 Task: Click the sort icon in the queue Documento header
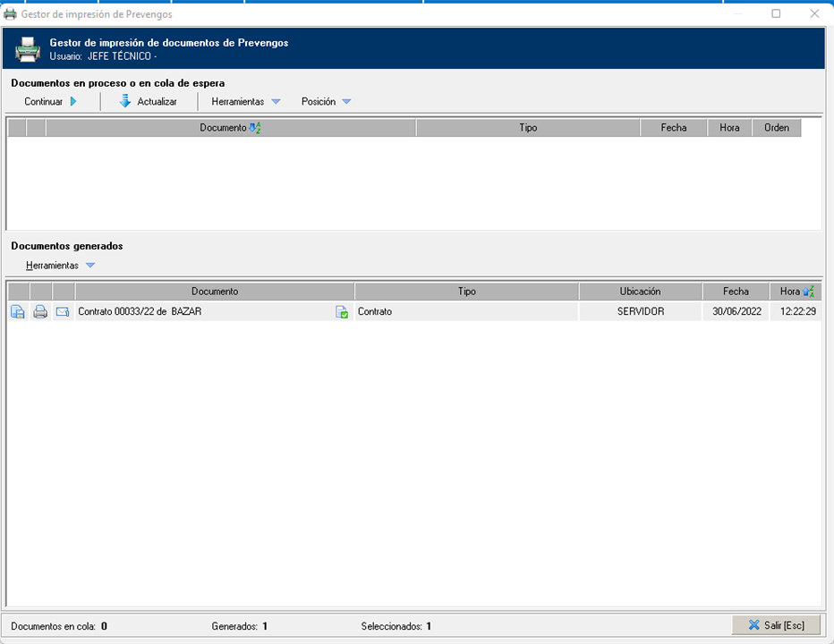(x=255, y=128)
